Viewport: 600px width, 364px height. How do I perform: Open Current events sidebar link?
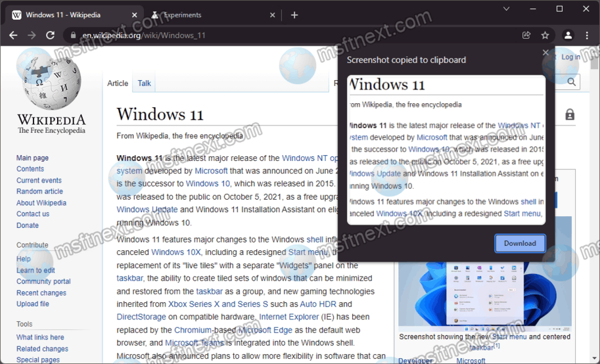click(x=39, y=180)
